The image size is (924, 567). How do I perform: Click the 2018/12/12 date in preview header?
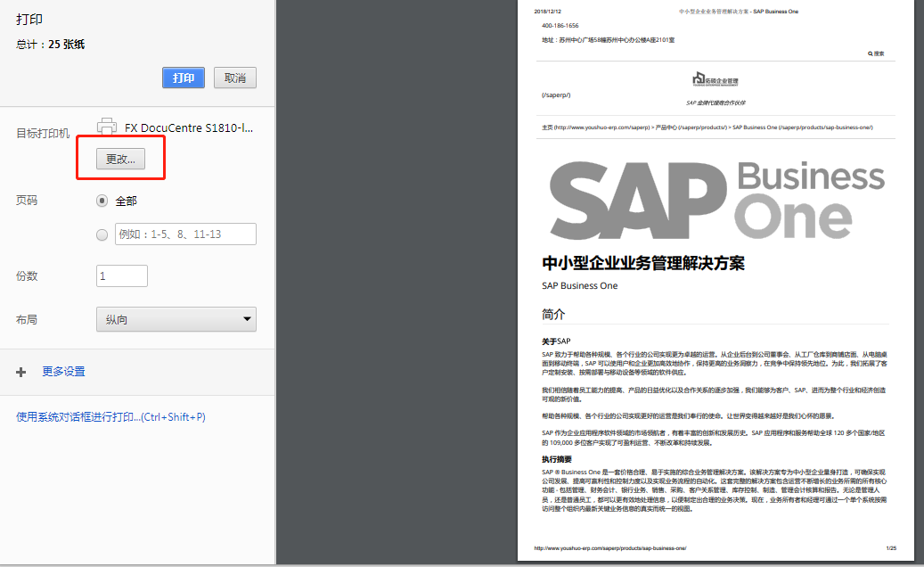click(547, 12)
